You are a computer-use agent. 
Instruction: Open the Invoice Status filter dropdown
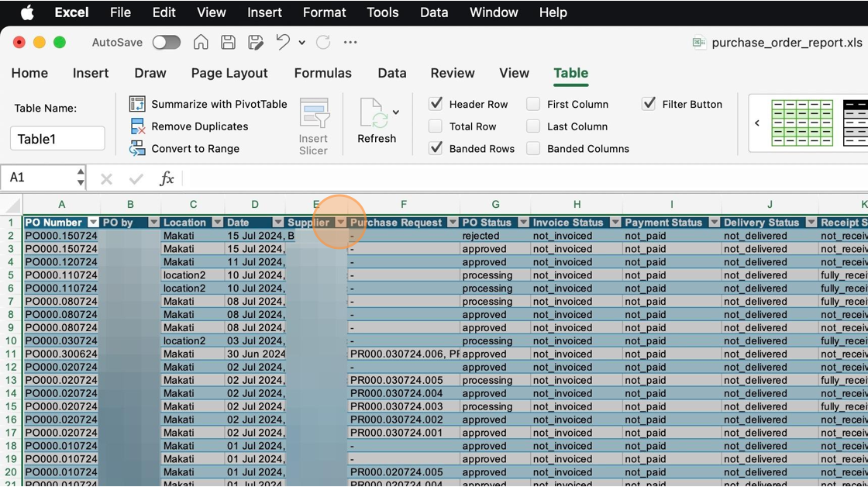coord(615,222)
